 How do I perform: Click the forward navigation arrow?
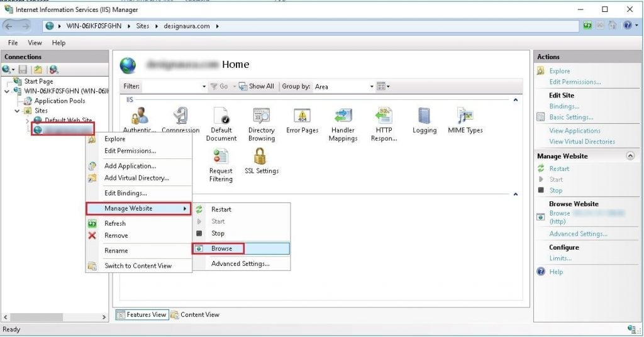[x=25, y=26]
